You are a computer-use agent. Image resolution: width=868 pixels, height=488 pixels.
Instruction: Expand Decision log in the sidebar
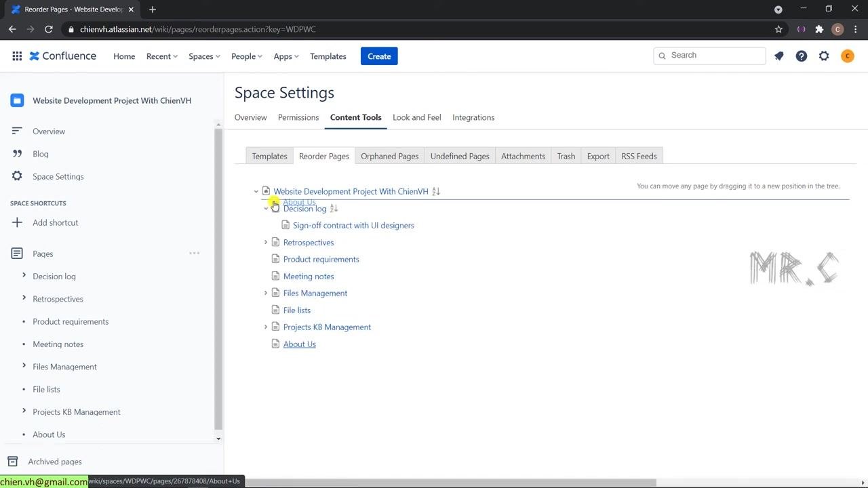click(x=24, y=275)
